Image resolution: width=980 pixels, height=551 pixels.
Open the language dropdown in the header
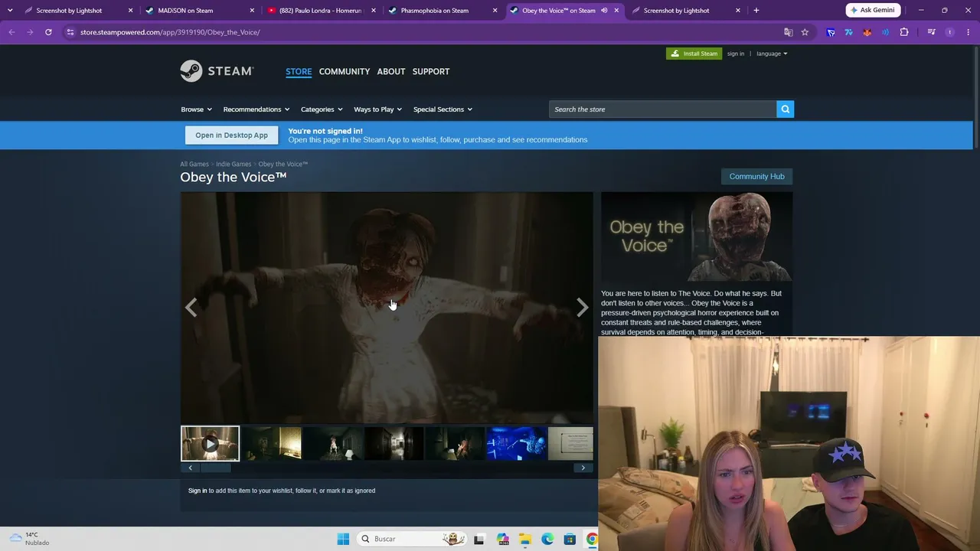(x=772, y=54)
